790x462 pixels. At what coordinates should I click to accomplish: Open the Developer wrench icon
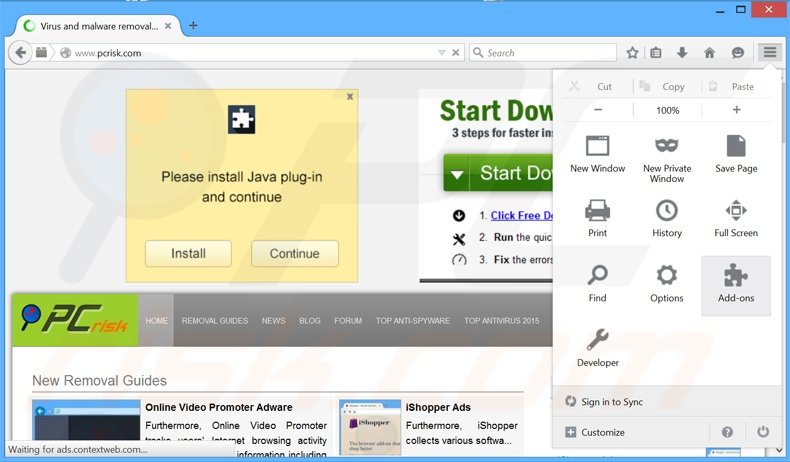[597, 340]
